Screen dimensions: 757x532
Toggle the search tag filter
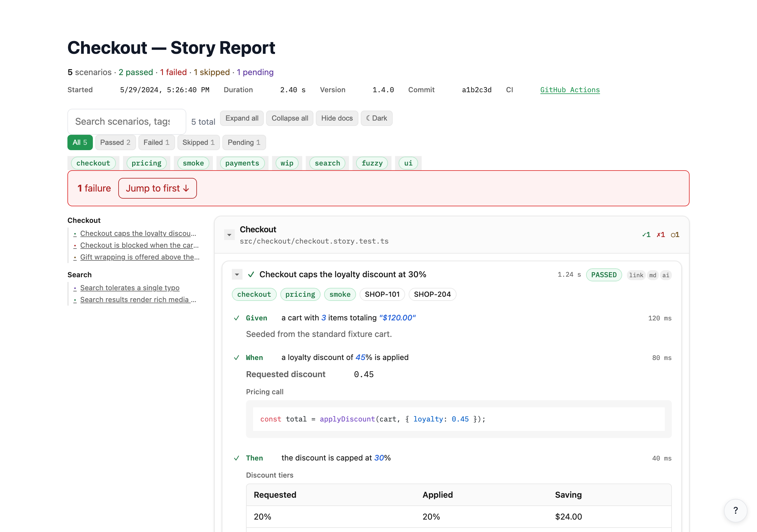pos(327,163)
